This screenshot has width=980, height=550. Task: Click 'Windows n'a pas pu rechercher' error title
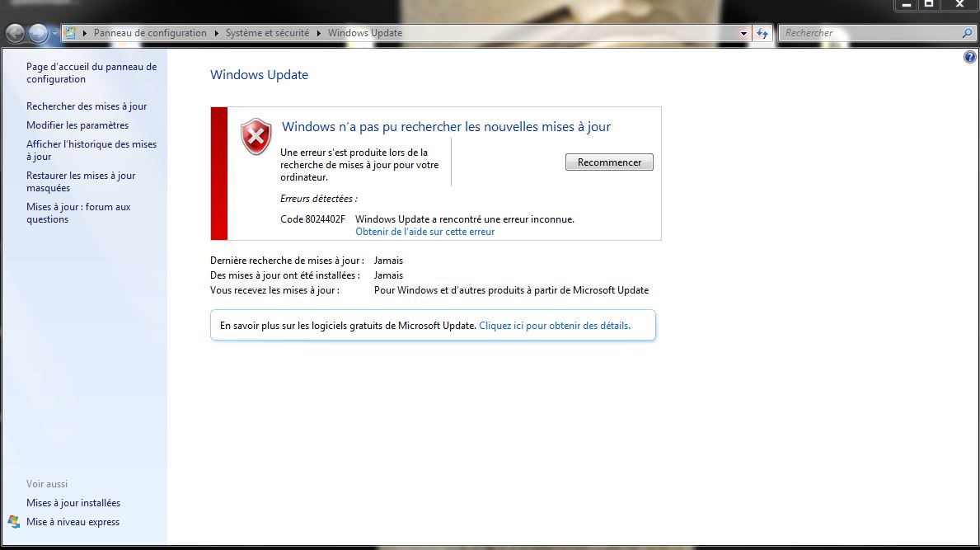pos(446,127)
